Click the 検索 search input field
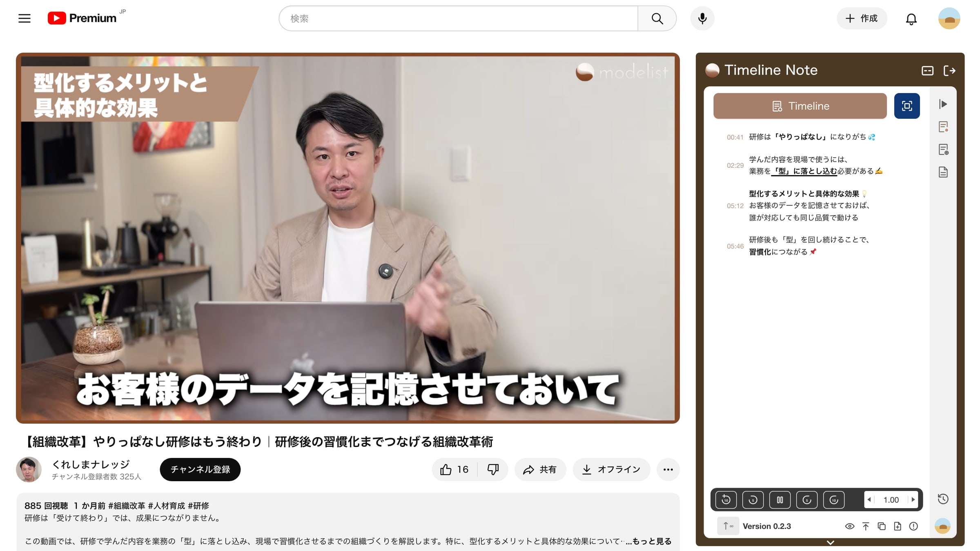 click(458, 18)
